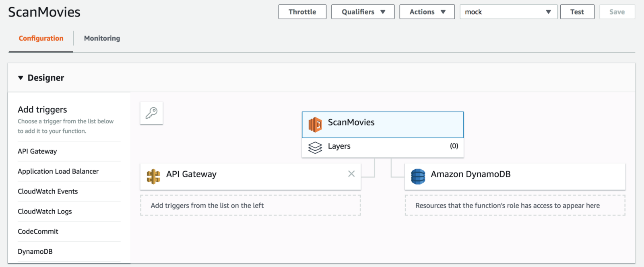The image size is (644, 267).
Task: Click the Amazon DynamoDB database icon
Action: (x=418, y=177)
